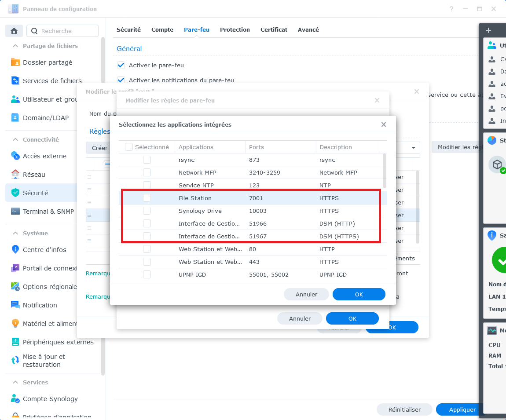Collapse the Partage de fichiers section
Image resolution: width=506 pixels, height=420 pixels.
pyautogui.click(x=15, y=46)
